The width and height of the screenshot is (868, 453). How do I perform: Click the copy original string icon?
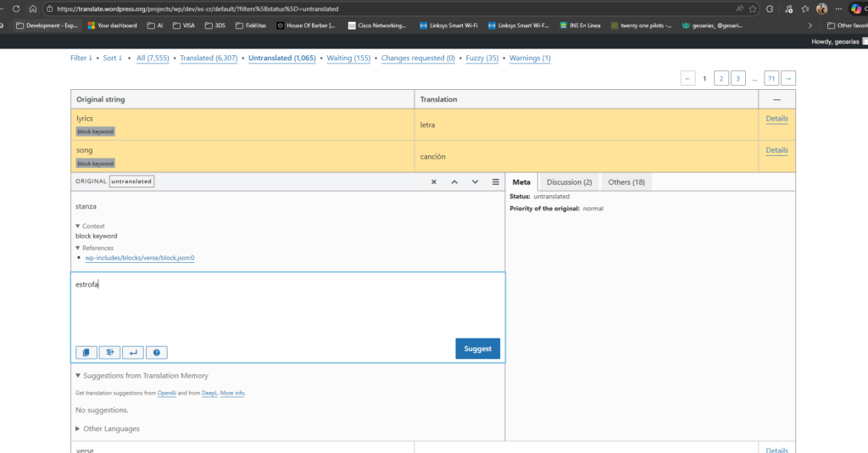[x=86, y=352]
